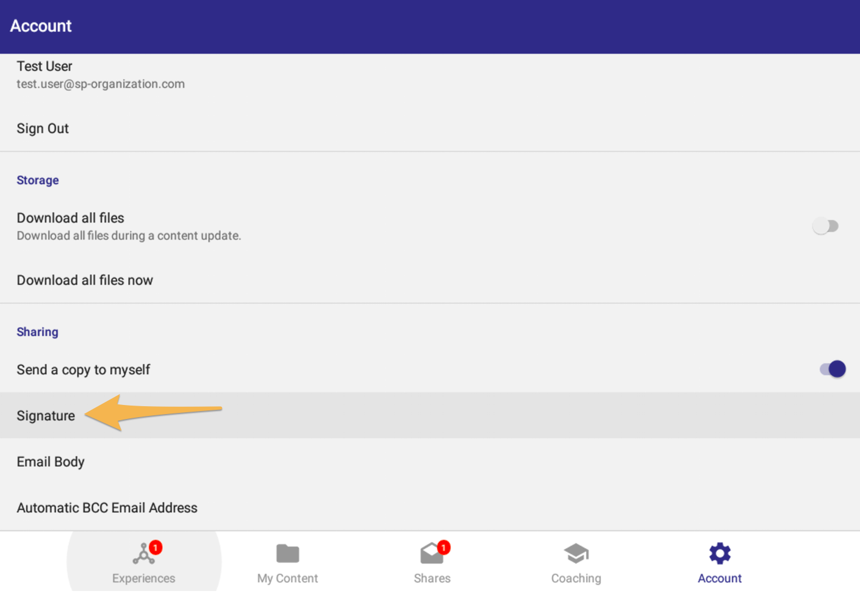Click the Account header title
Screen dimensions: 860x616
(x=41, y=26)
